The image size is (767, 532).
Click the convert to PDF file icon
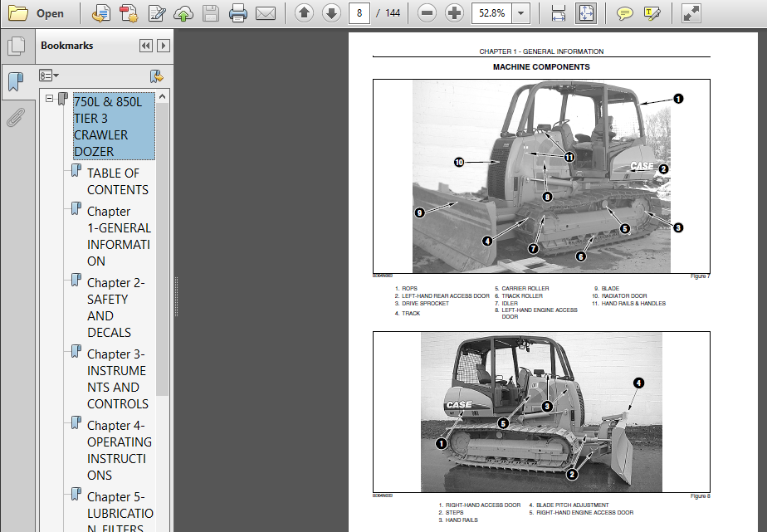[x=101, y=13]
